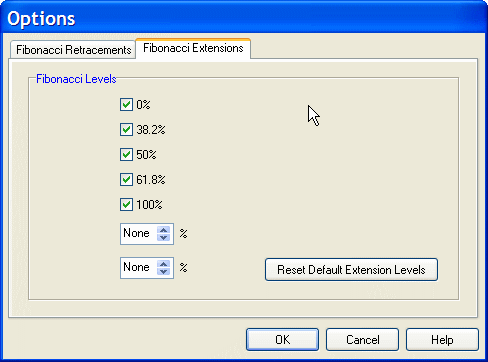Toggle the 38.2% level checkbox

pyautogui.click(x=126, y=130)
